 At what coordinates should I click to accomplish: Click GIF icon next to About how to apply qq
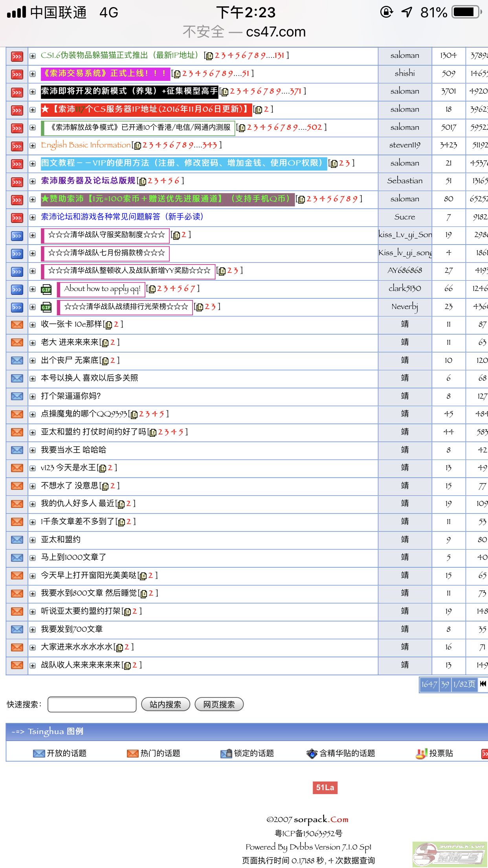(x=46, y=290)
